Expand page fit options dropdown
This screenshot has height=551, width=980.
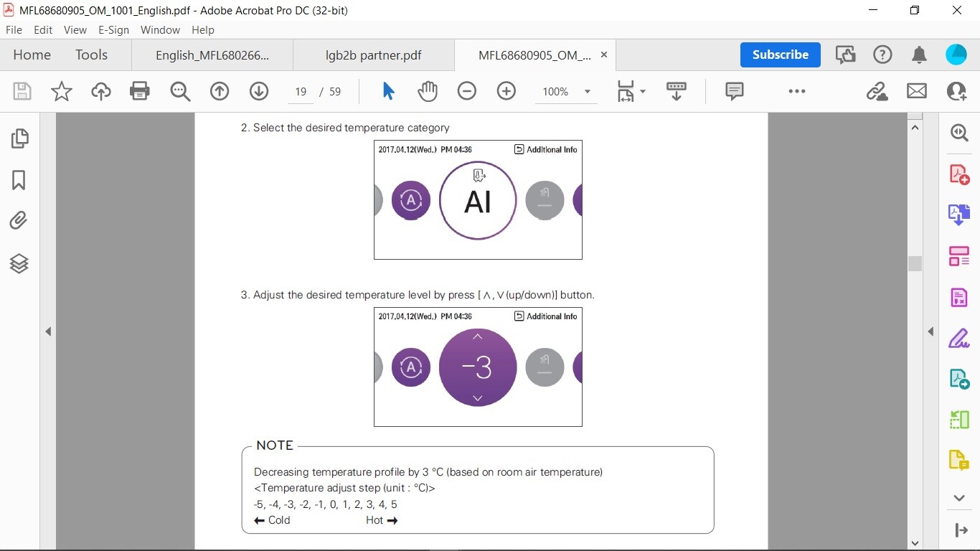(x=642, y=91)
